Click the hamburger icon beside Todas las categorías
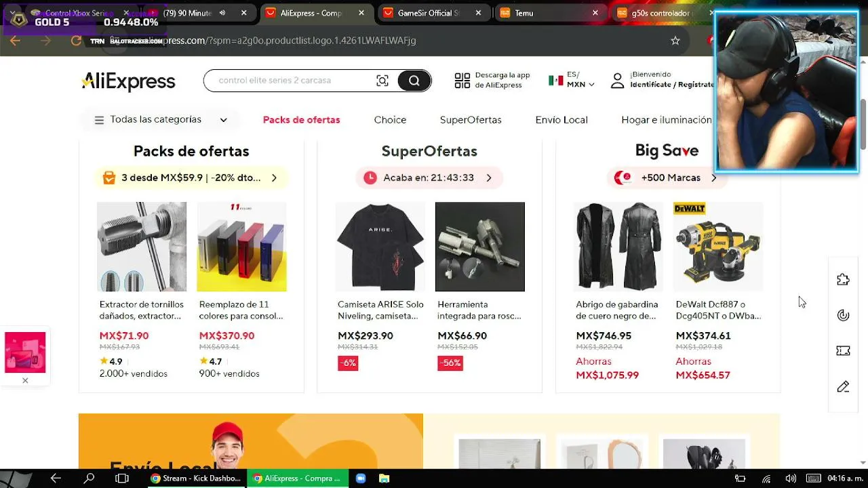Viewport: 868px width, 488px height. pos(99,120)
